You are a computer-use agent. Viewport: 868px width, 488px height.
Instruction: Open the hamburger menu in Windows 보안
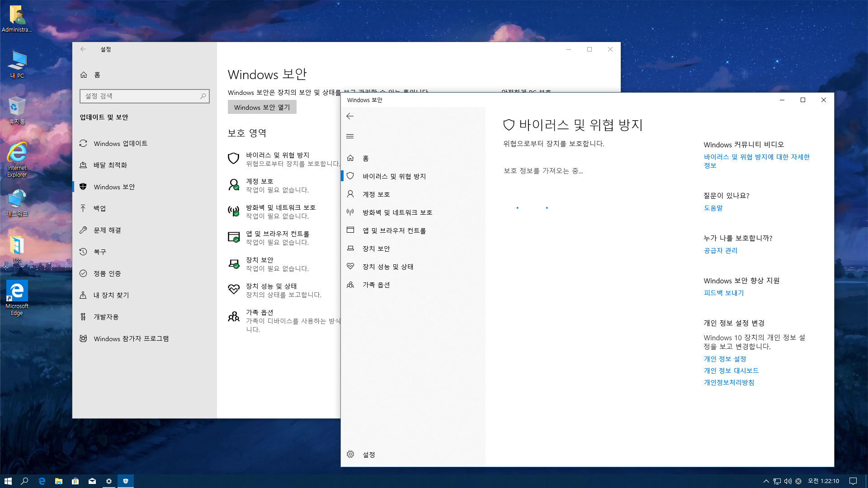tap(350, 136)
